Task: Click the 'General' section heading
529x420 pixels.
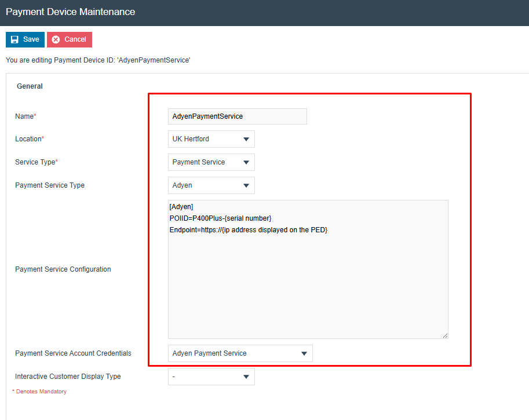Action: click(30, 86)
